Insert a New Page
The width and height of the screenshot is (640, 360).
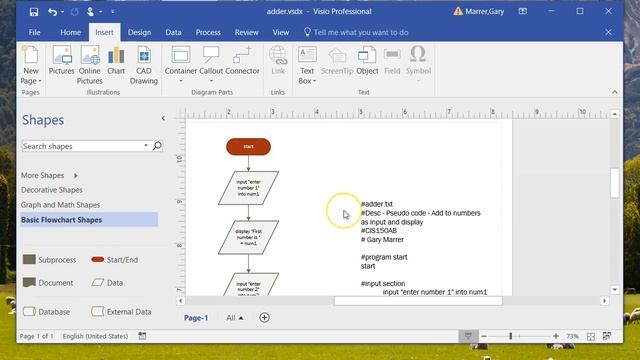pos(31,65)
